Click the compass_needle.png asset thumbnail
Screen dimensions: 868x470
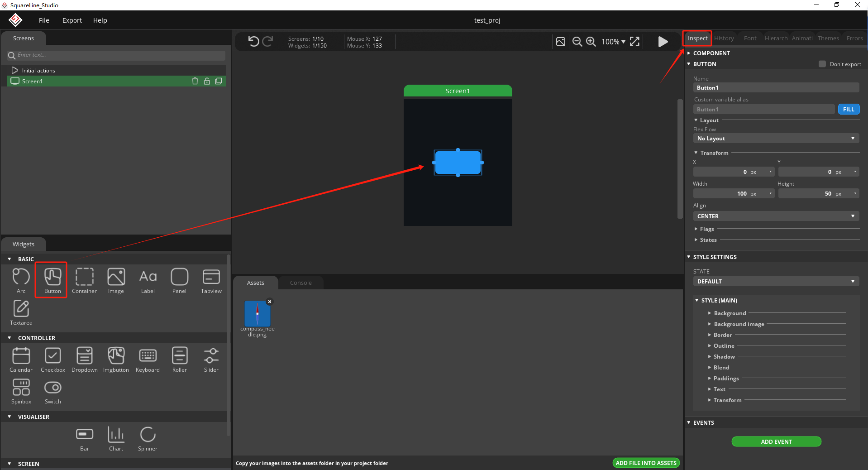[257, 314]
